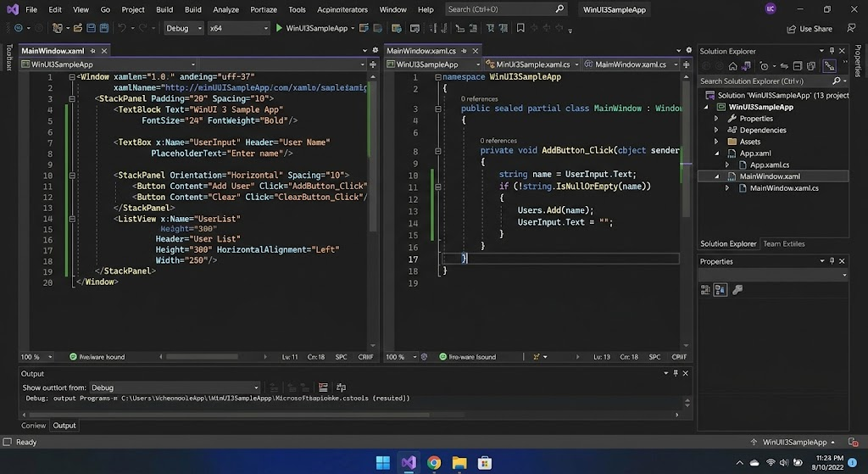
Task: Close the MainWindow.xaml editor tab
Action: pyautogui.click(x=103, y=50)
